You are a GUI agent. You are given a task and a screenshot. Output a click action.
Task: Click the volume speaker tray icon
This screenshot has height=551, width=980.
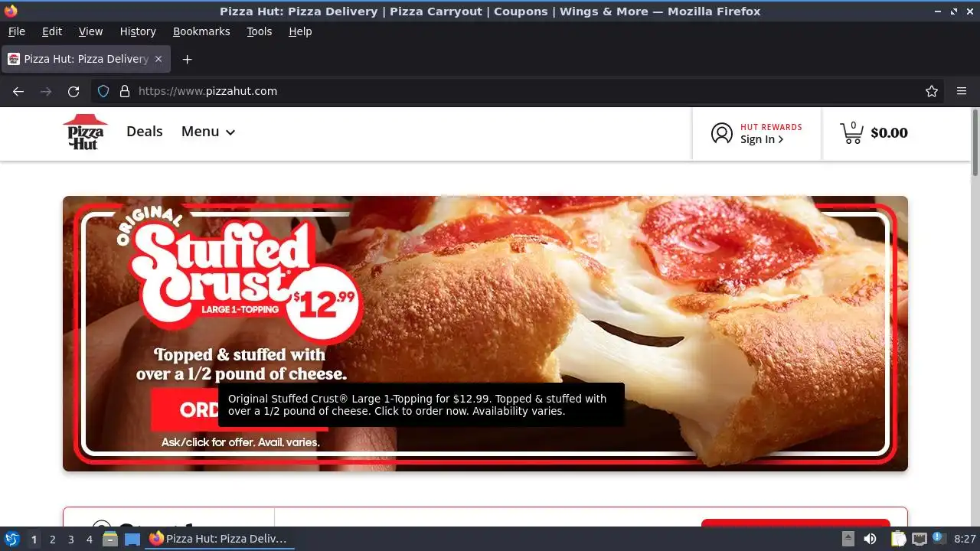pyautogui.click(x=870, y=539)
